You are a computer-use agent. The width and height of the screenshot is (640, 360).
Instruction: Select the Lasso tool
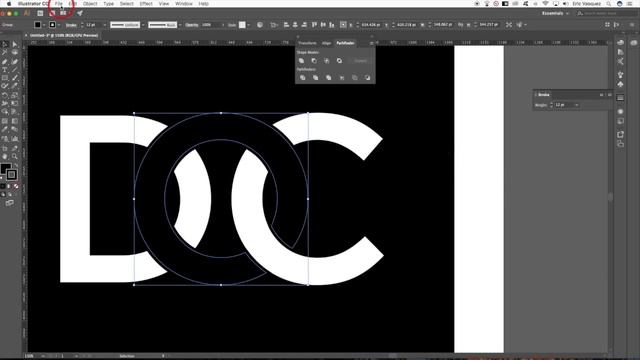(x=15, y=53)
